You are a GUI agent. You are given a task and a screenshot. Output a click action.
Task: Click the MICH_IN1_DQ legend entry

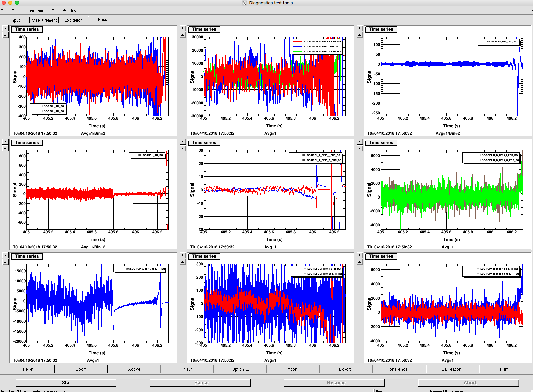tap(147, 155)
